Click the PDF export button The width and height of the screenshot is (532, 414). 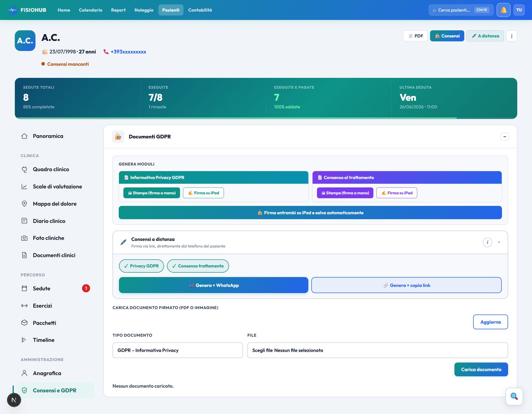415,36
